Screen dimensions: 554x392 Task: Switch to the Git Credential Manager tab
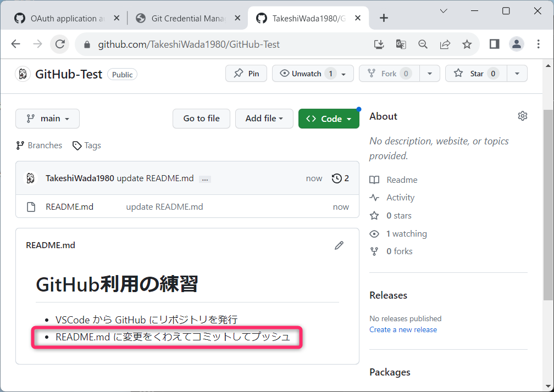pyautogui.click(x=187, y=18)
